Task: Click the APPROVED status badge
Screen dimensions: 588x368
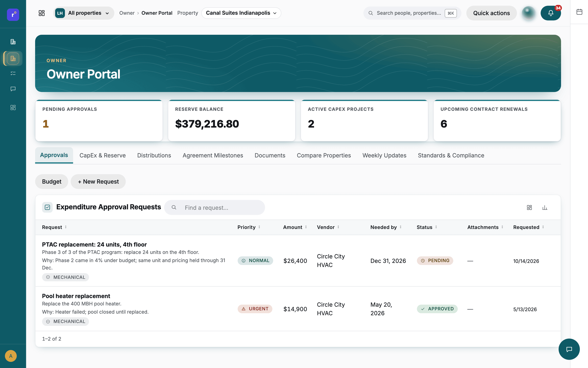Action: [x=437, y=309]
